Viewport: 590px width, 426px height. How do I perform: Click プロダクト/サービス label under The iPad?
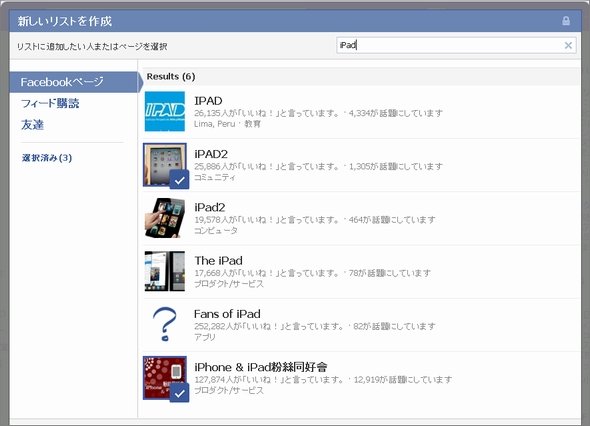pos(229,284)
